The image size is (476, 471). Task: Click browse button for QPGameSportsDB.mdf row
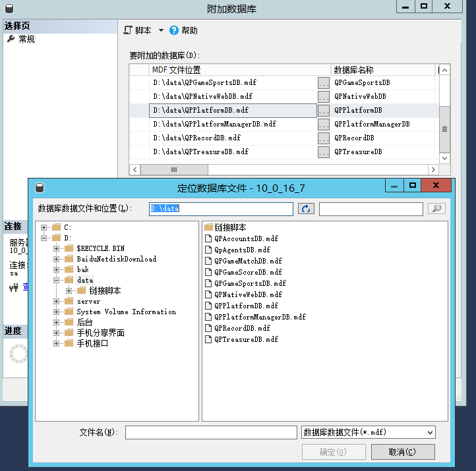point(324,83)
